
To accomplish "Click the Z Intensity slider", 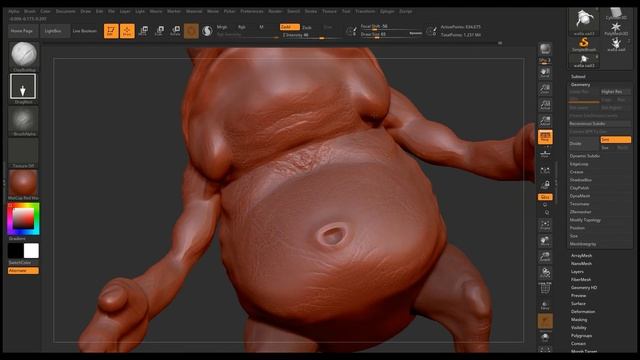I will (x=311, y=36).
